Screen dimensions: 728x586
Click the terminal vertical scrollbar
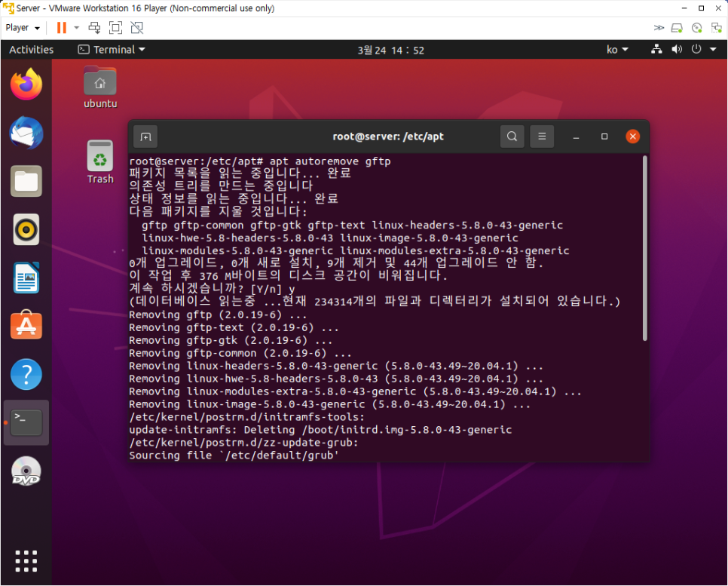[x=645, y=248]
